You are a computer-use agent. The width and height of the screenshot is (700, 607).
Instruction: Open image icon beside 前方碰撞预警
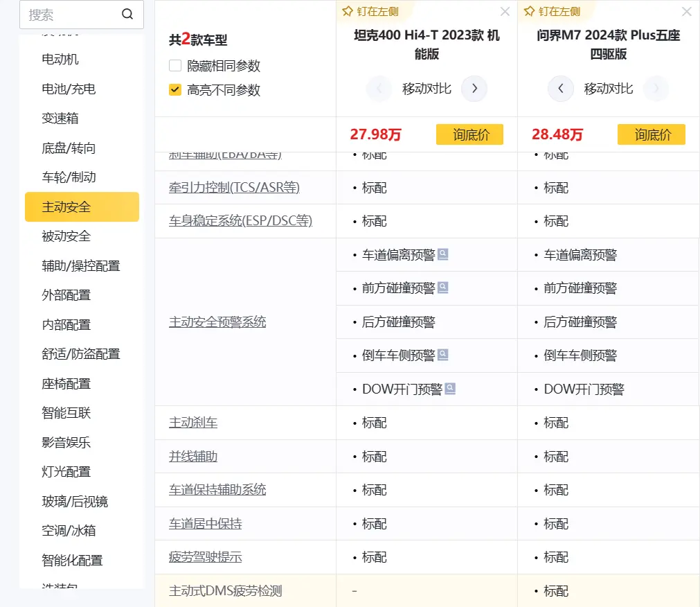pos(443,288)
